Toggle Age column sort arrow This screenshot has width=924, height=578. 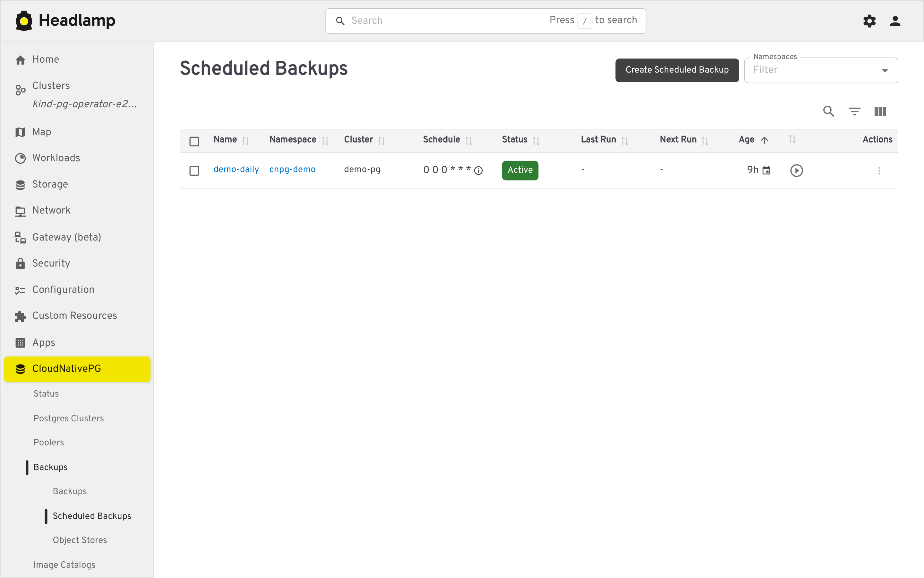click(764, 140)
